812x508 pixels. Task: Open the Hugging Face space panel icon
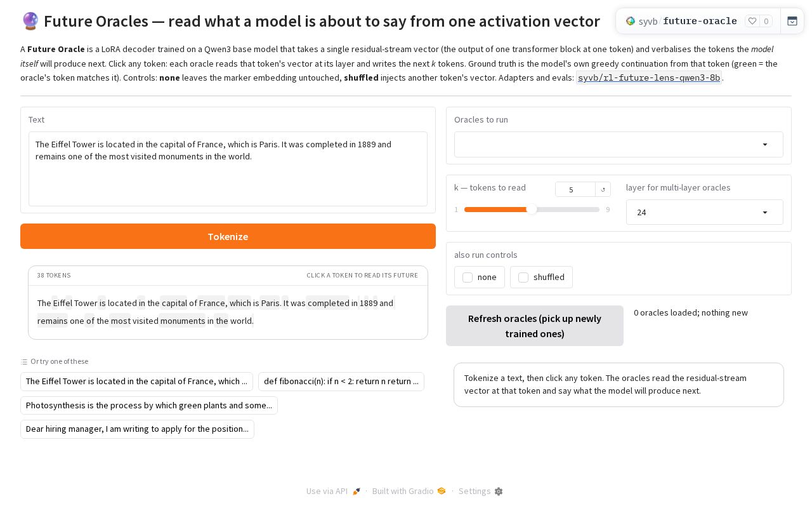792,21
